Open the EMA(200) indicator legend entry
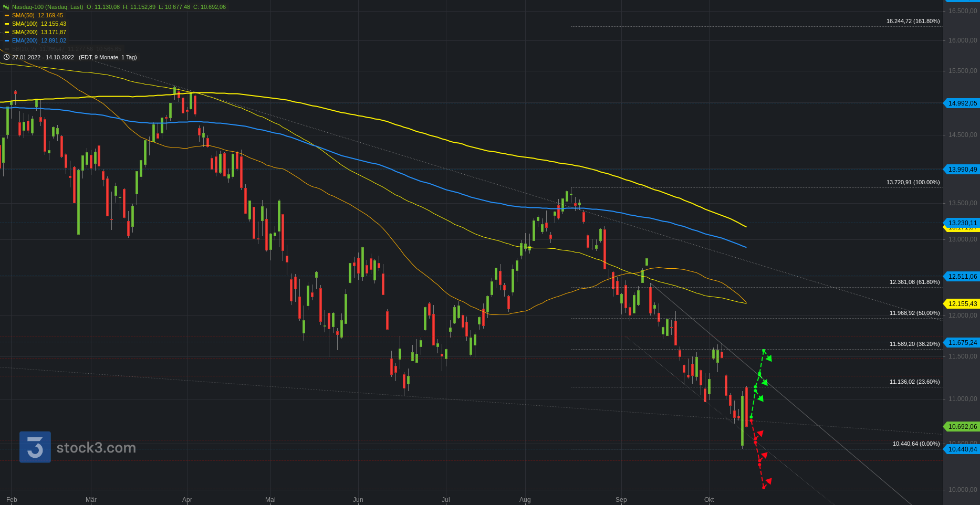The width and height of the screenshot is (980, 505). pyautogui.click(x=39, y=41)
